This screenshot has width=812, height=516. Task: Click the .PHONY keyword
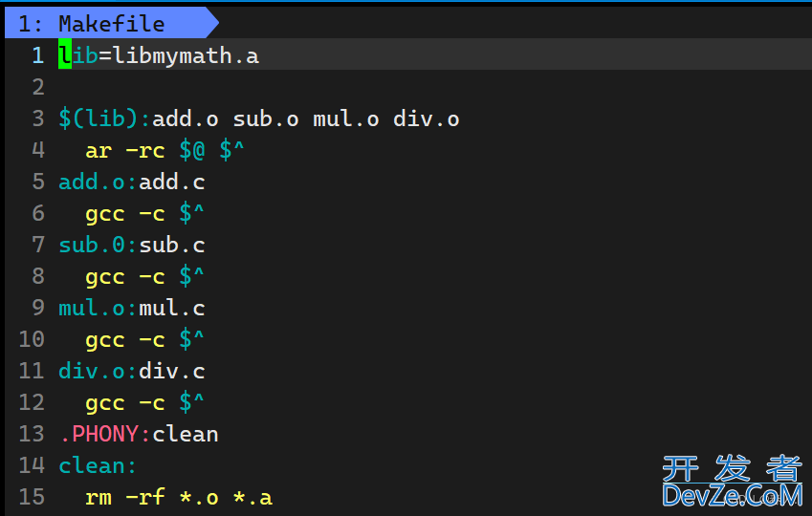point(103,434)
